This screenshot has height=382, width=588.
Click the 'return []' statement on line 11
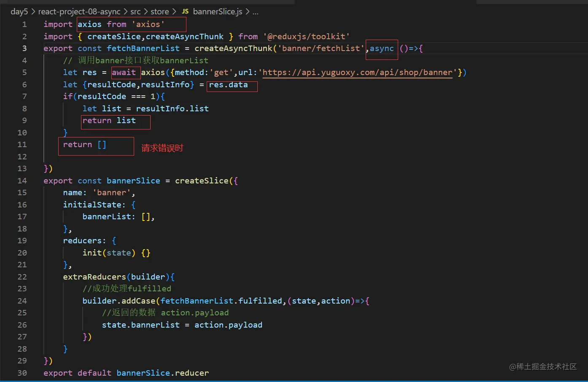pyautogui.click(x=85, y=145)
